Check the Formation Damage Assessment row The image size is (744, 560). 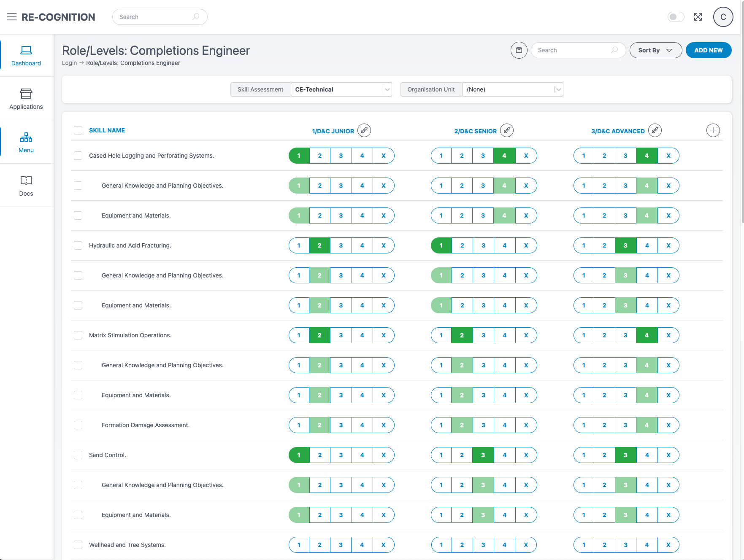click(78, 425)
